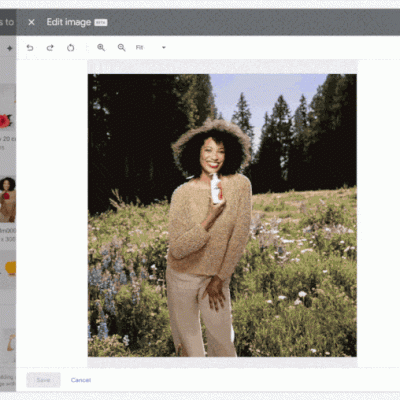The width and height of the screenshot is (400, 400).
Task: Click the disabled Save button
Action: pos(43,380)
